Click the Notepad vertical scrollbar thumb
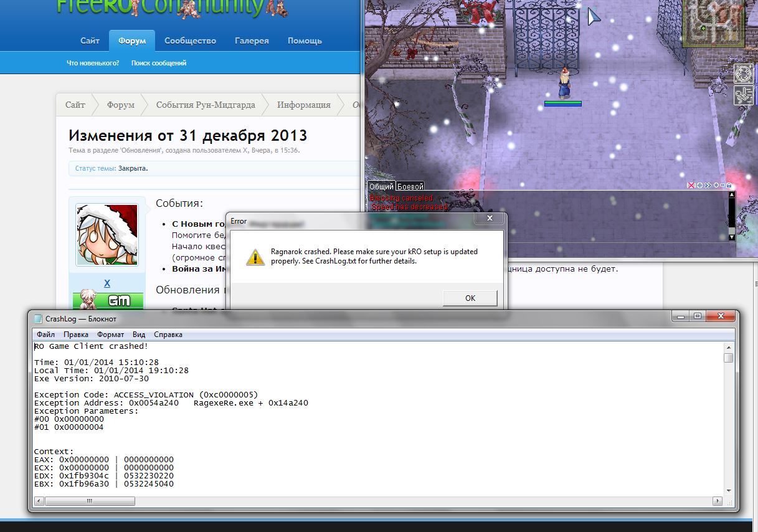This screenshot has height=532, width=758. tap(728, 358)
